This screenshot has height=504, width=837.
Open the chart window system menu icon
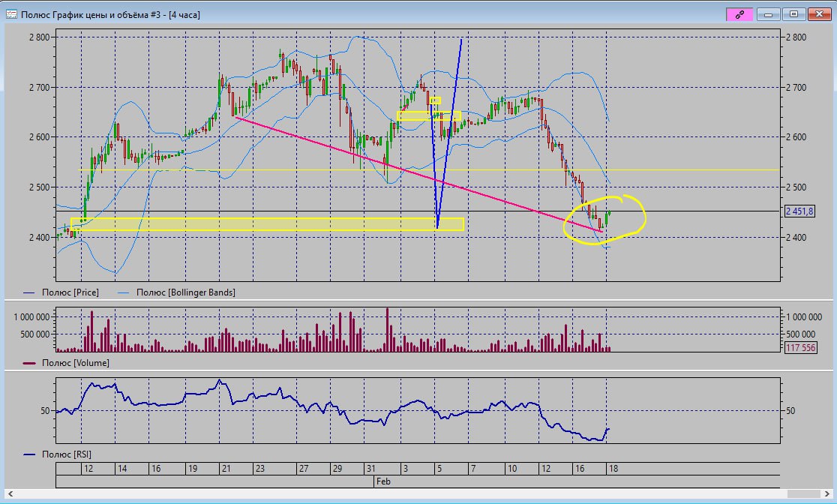[x=11, y=14]
